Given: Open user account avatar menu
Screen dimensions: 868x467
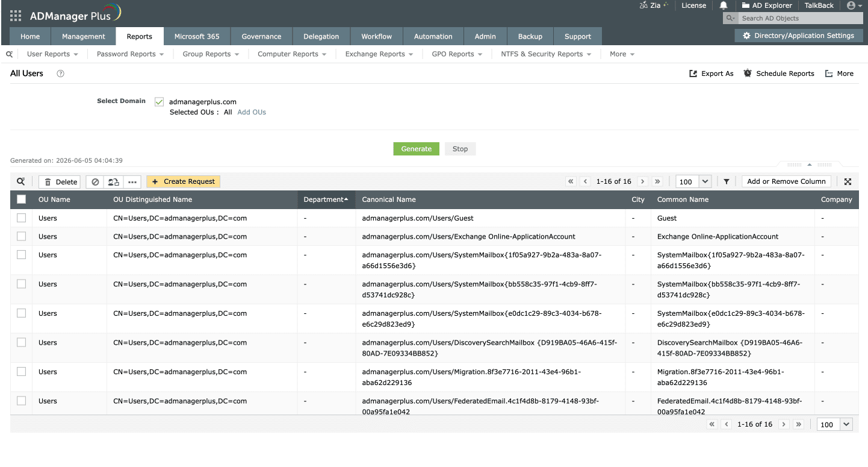Looking at the screenshot, I should tap(854, 5).
